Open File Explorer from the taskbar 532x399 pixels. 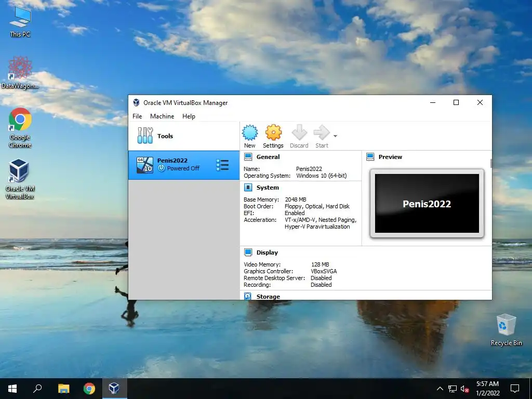click(63, 389)
